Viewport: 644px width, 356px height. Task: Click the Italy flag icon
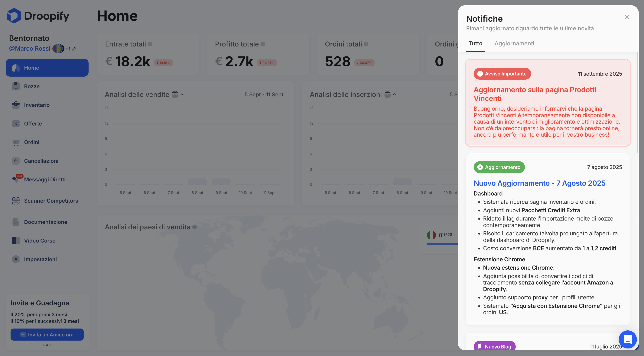click(x=431, y=235)
